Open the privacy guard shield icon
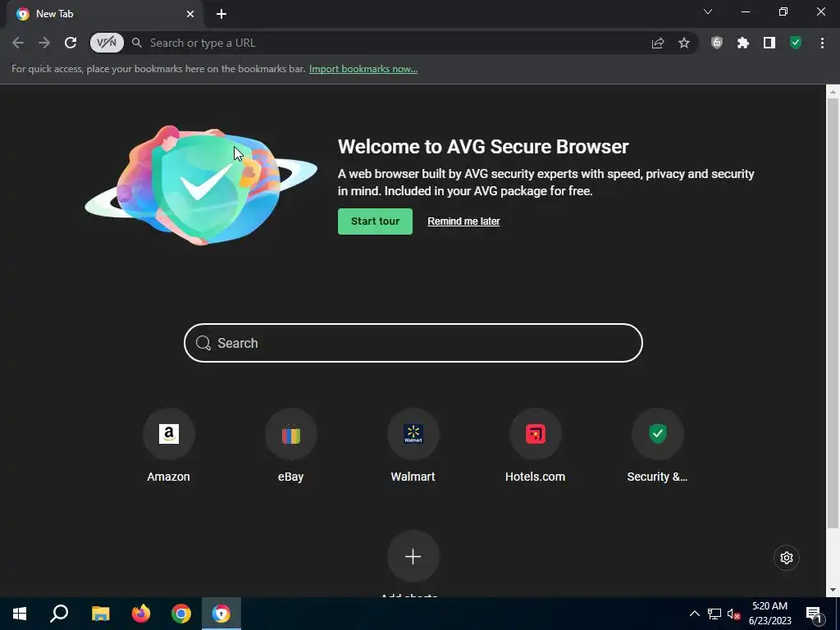Image resolution: width=840 pixels, height=630 pixels. click(717, 43)
